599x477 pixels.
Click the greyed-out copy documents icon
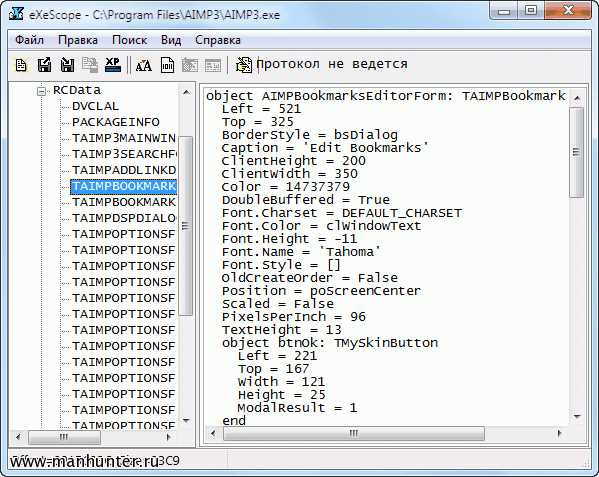[x=90, y=65]
